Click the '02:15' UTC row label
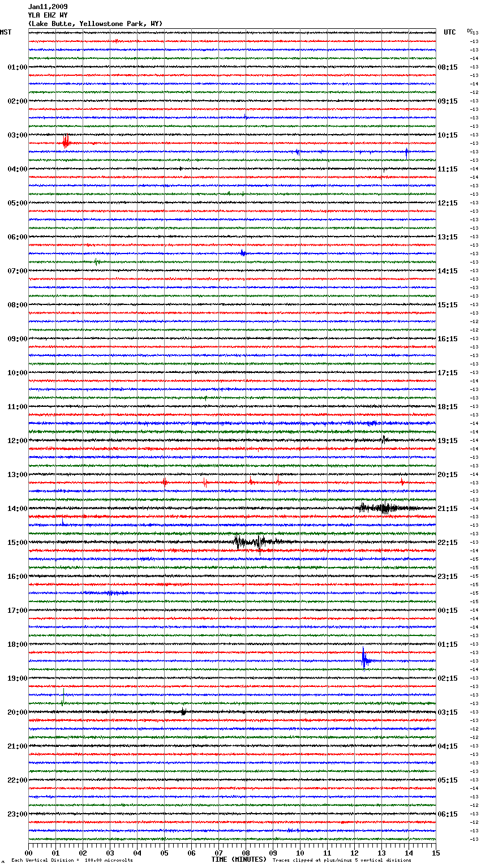 click(x=448, y=678)
